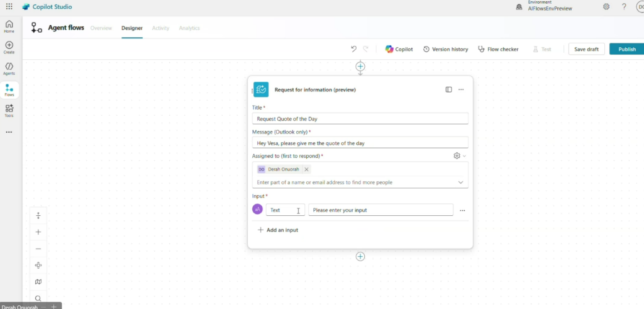Expand the people picker chevron
644x309 pixels.
point(460,183)
